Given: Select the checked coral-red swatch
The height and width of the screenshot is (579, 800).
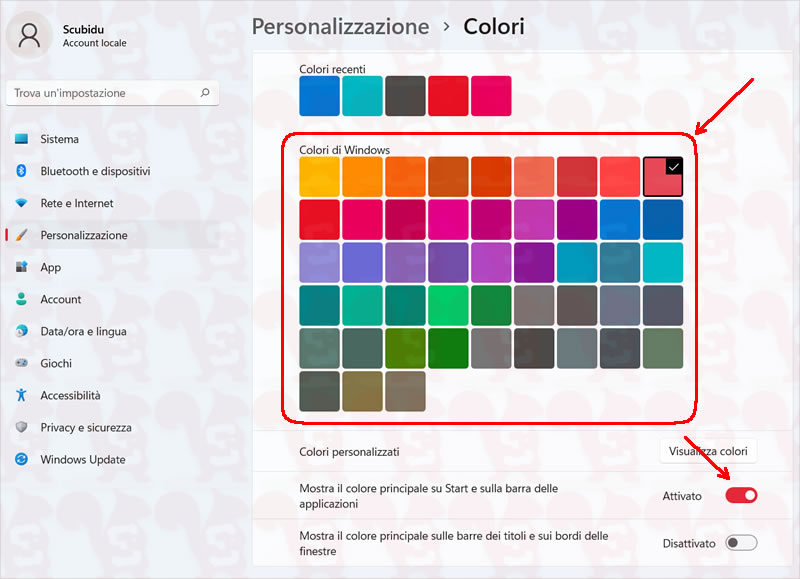Looking at the screenshot, I should (663, 177).
